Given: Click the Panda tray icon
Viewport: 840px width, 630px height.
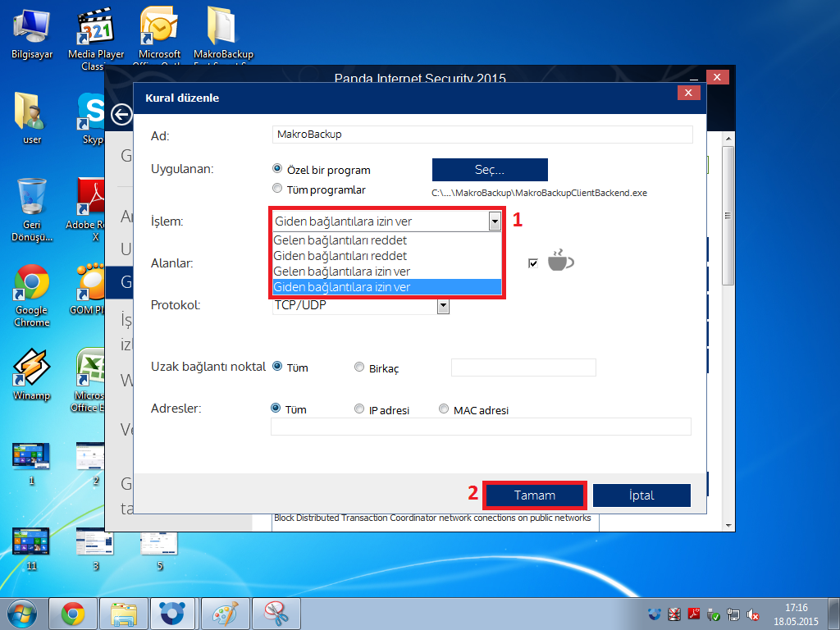Looking at the screenshot, I should [654, 614].
